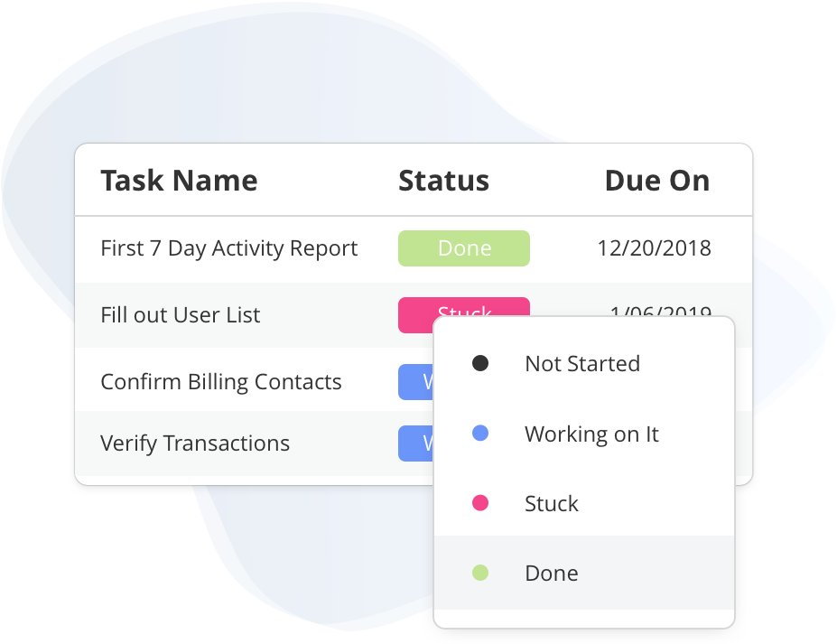The width and height of the screenshot is (837, 644).
Task: Open status badge for Verify Transactions
Action: (x=415, y=443)
